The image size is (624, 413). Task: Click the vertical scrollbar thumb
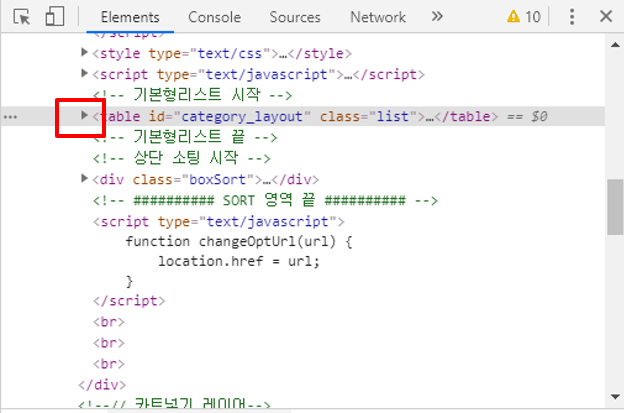[615, 207]
